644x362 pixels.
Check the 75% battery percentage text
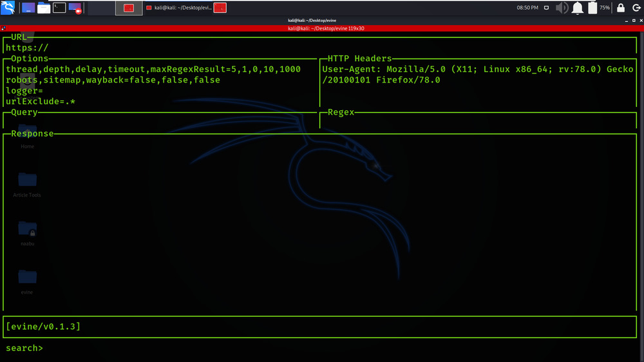click(605, 7)
